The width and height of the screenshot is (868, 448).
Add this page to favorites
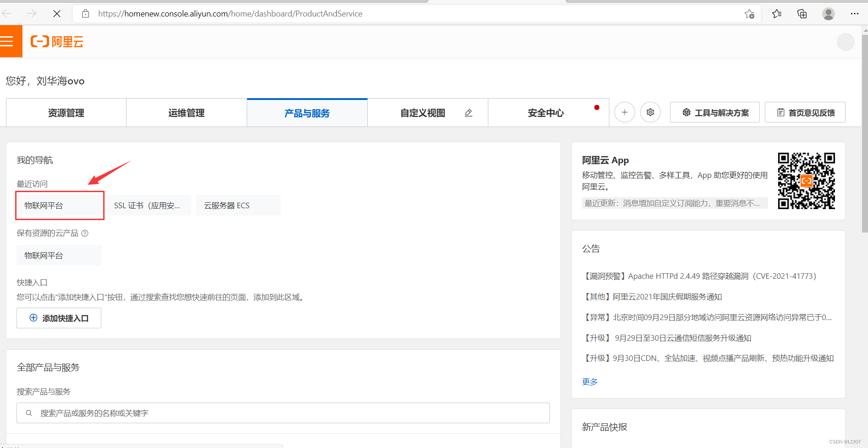749,14
